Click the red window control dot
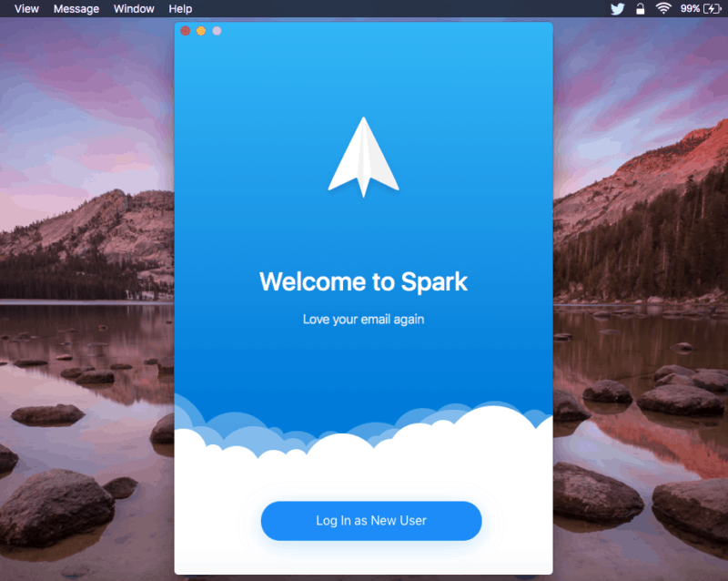Image resolution: width=728 pixels, height=581 pixels. point(185,30)
